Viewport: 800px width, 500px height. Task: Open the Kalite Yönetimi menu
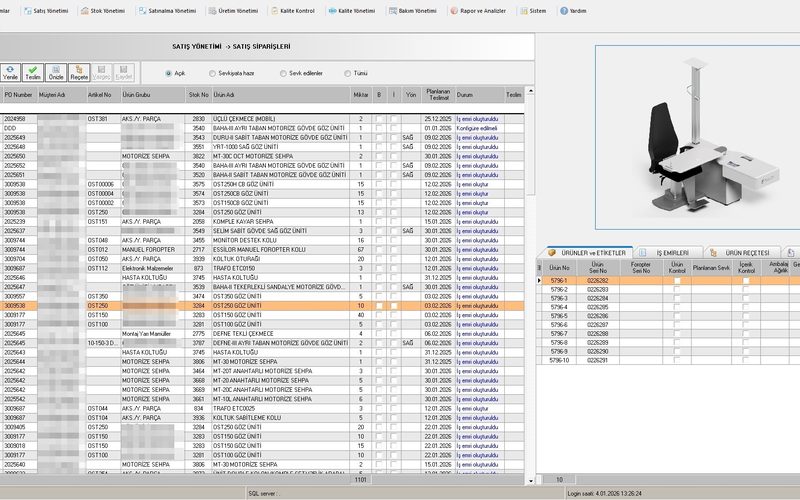(x=352, y=11)
